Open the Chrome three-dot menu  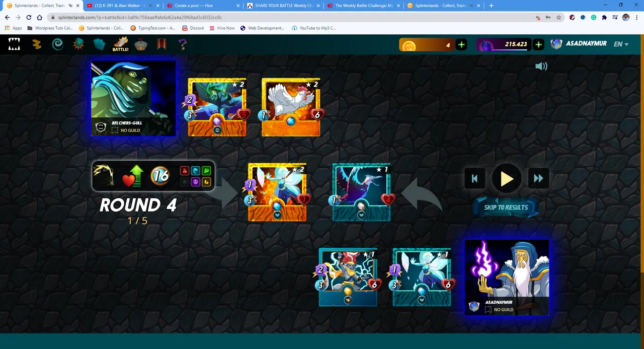636,17
